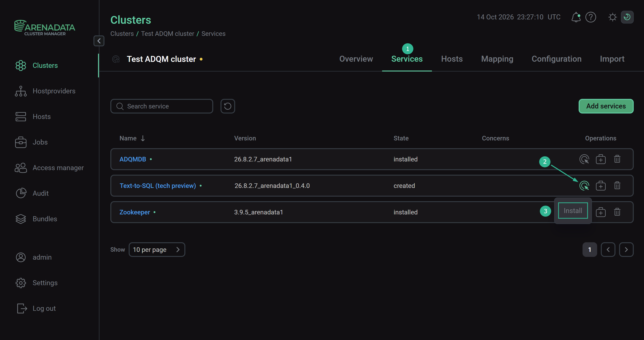Screen dimensions: 644x340
Task: Open the notifications bell
Action: click(576, 17)
